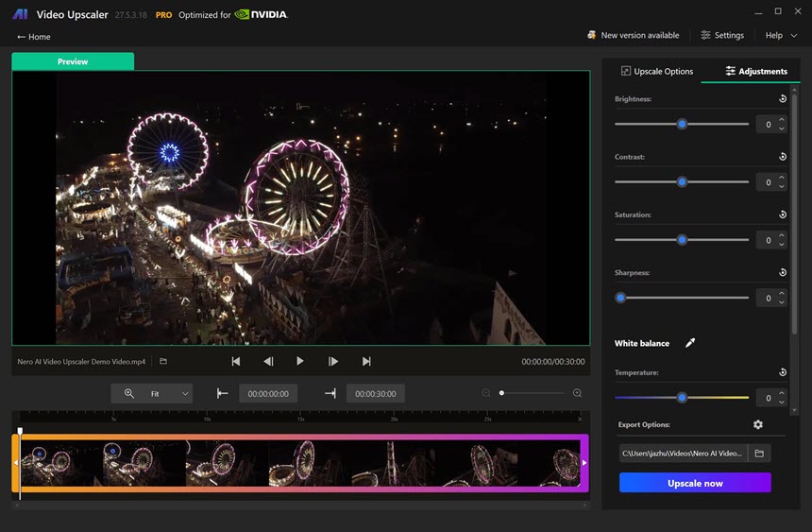Screen dimensions: 812x532
Task: Open the Fit zoom dropdown
Action: [152, 393]
